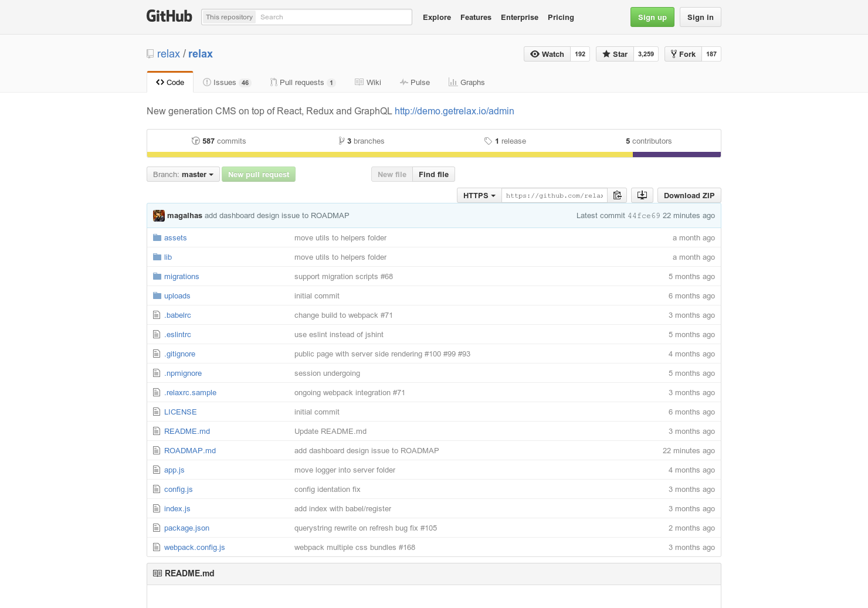The width and height of the screenshot is (868, 608).
Task: Click the Download ZIP button
Action: point(689,195)
